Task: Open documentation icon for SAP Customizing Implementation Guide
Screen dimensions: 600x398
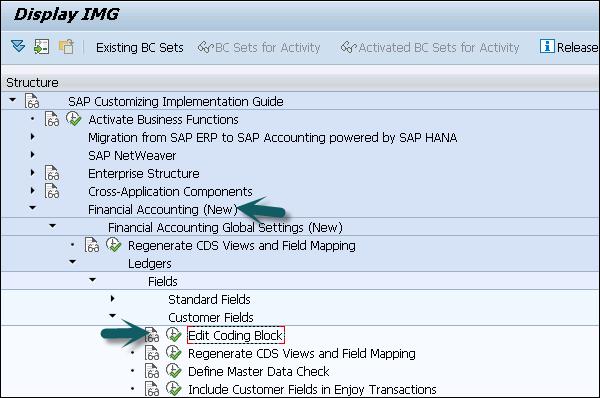Action: pyautogui.click(x=32, y=101)
